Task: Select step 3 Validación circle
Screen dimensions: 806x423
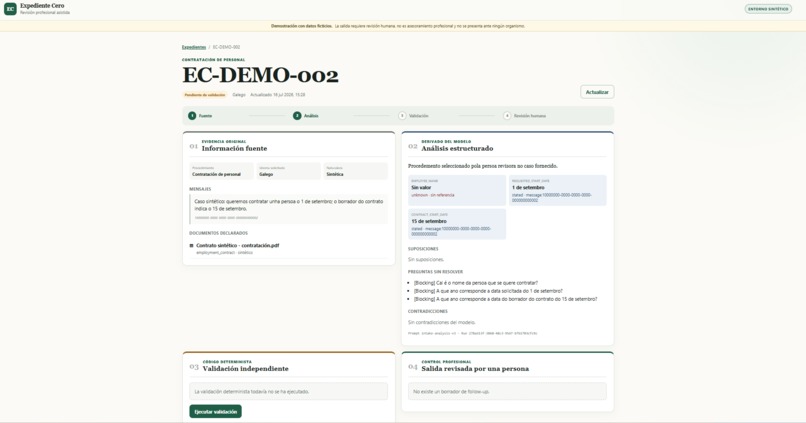Action: click(402, 116)
